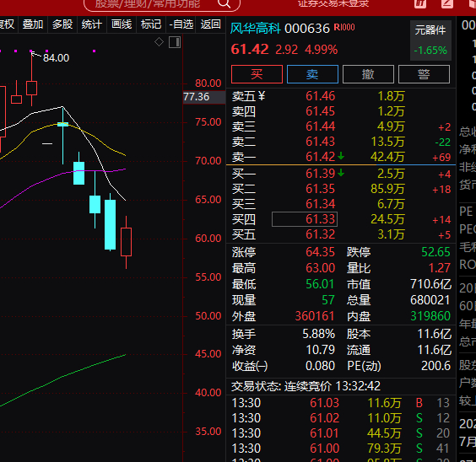Click the 77.36 price axis marker
Image resolution: width=476 pixels, height=462 pixels.
coord(203,97)
